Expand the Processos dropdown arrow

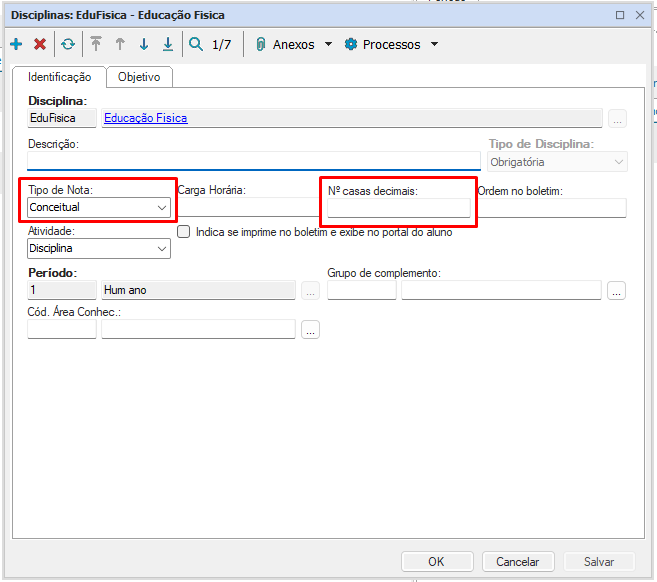[435, 44]
